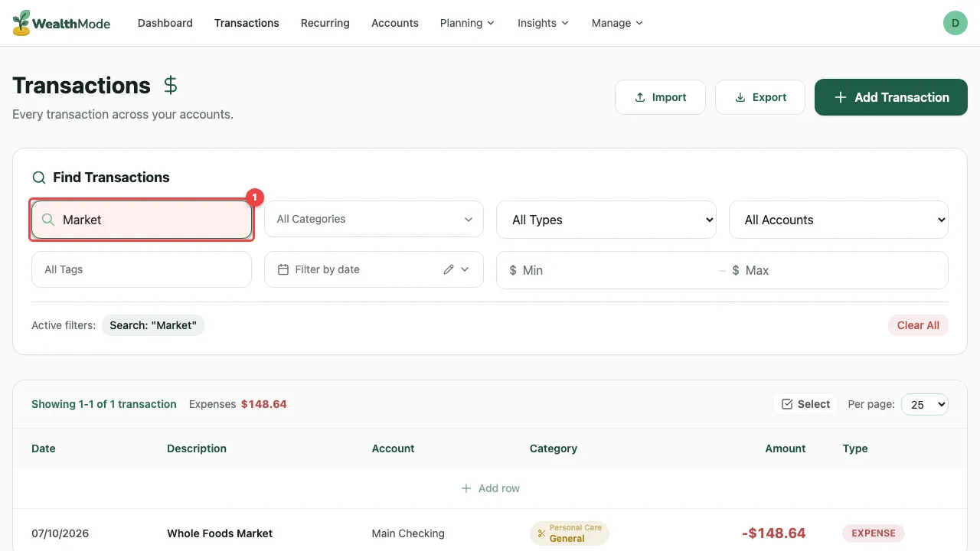Image resolution: width=980 pixels, height=551 pixels.
Task: Click into the Market search field
Action: click(x=142, y=220)
